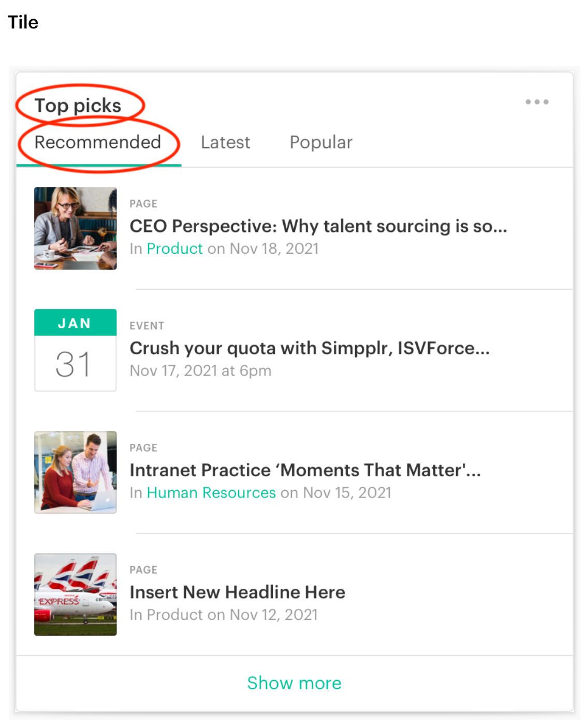The width and height of the screenshot is (585, 728).
Task: Open the Insert New Headline Here page
Action: [237, 592]
